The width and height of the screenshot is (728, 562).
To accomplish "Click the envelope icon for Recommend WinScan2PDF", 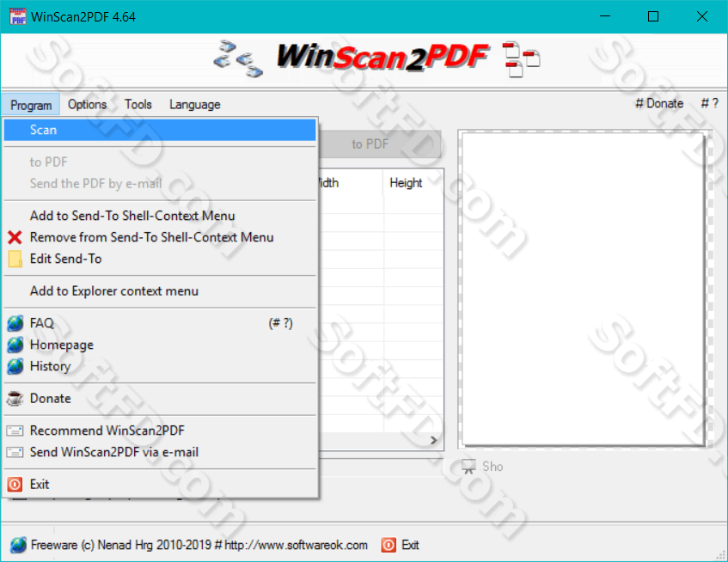I will (15, 431).
